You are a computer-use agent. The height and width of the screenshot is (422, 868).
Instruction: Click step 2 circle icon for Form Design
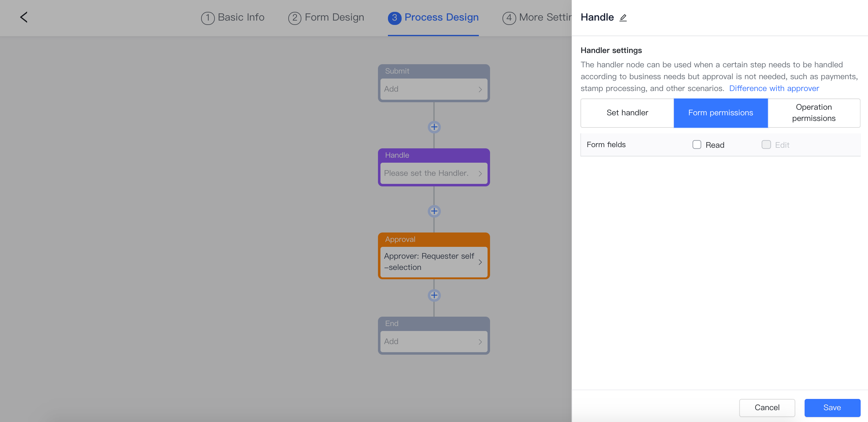(295, 18)
